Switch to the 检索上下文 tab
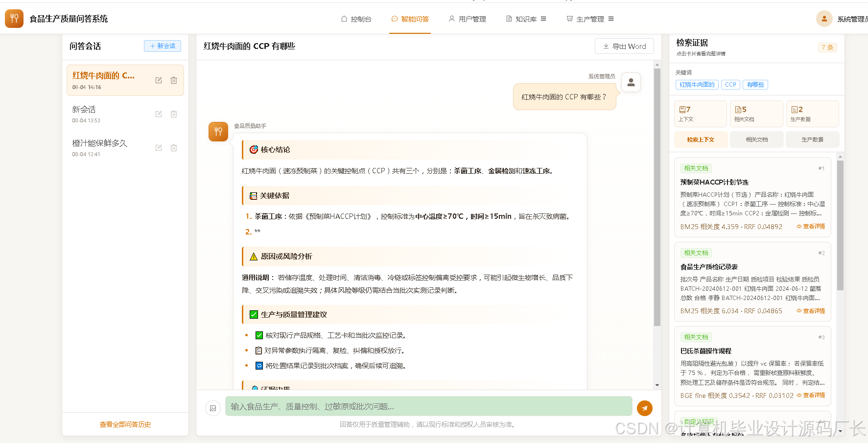Screen dimensions: 868x443 coord(701,140)
